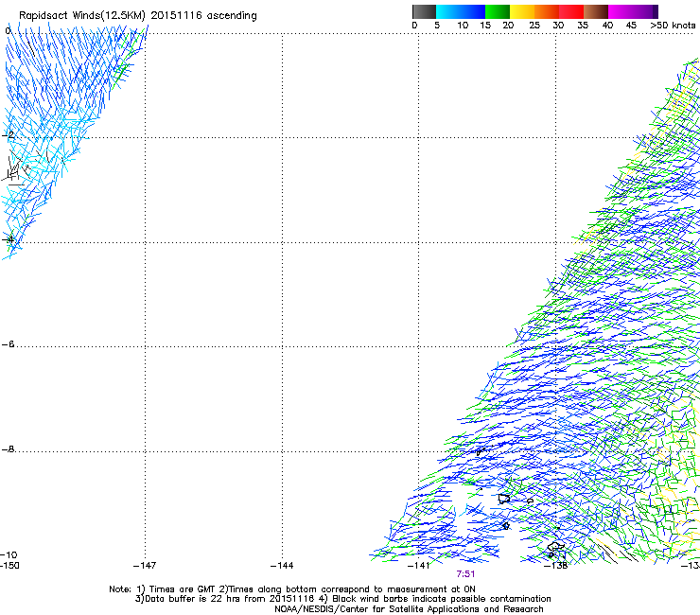Click the '-147' longitude axis label
The width and height of the screenshot is (700, 615).
pyautogui.click(x=145, y=566)
